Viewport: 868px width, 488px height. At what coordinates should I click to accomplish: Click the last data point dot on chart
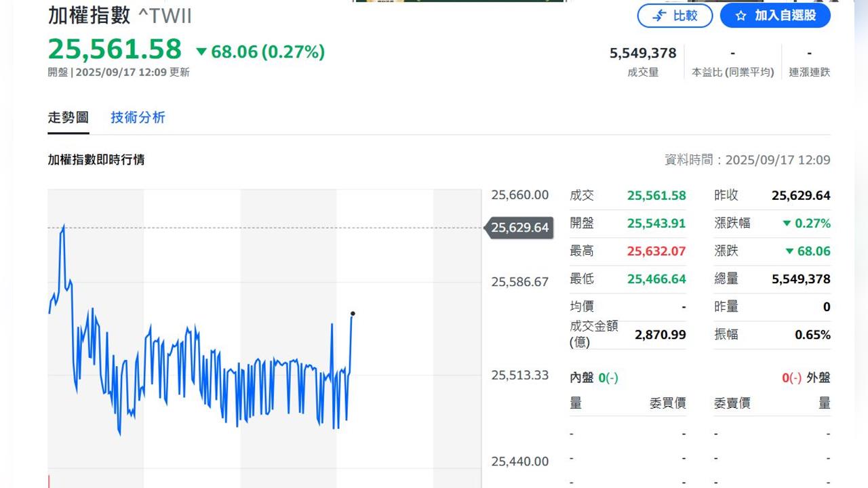tap(353, 314)
